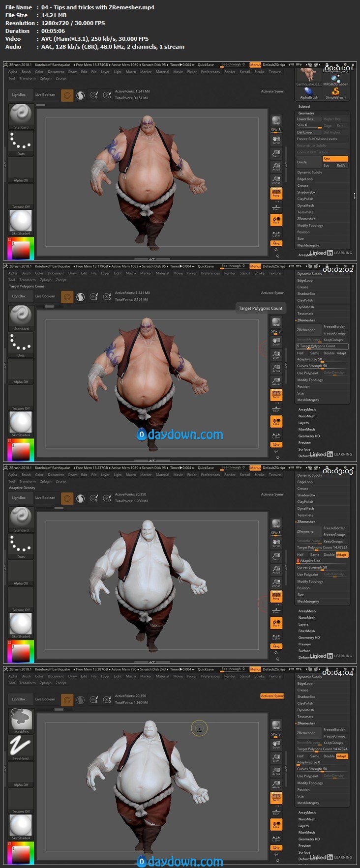Open the Preferences menu in 00:01:01 frame
Screen dimensions: 360x868
(x=210, y=72)
